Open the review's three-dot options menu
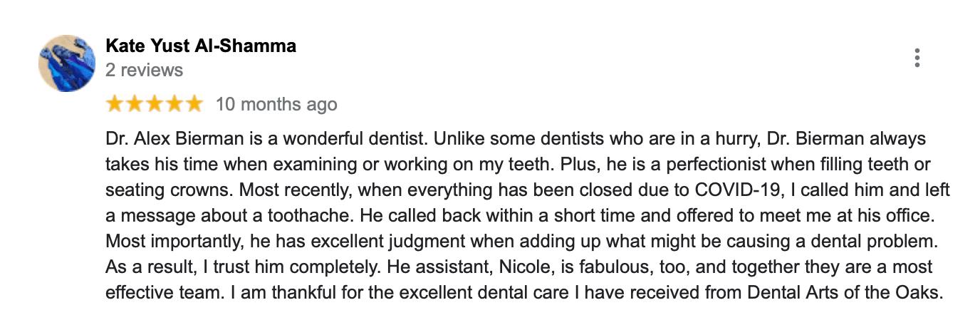Screen dimensions: 980x315 coord(917,58)
